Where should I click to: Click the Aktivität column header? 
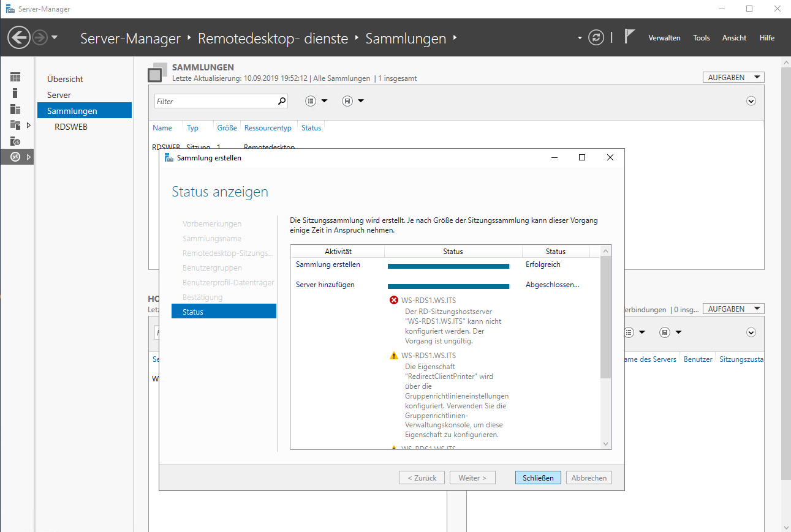click(338, 252)
